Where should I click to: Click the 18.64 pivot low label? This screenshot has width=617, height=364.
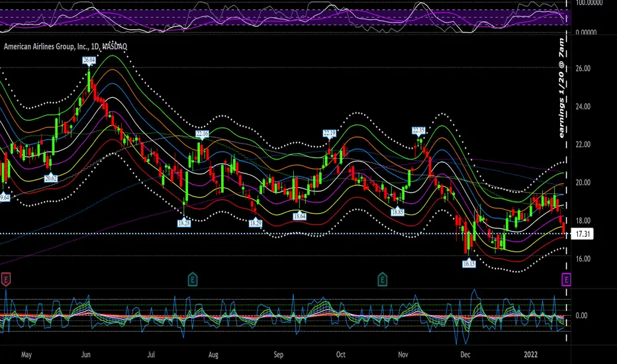click(x=299, y=216)
